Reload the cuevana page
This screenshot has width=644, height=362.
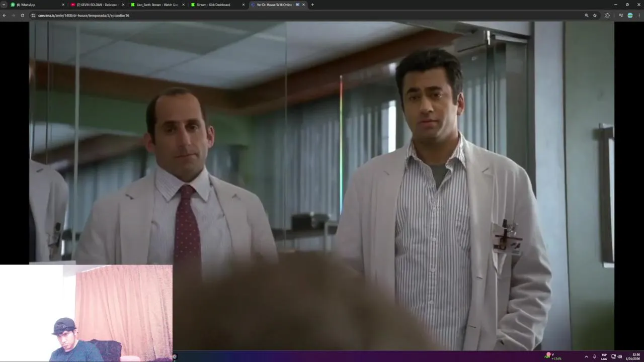pos(22,16)
